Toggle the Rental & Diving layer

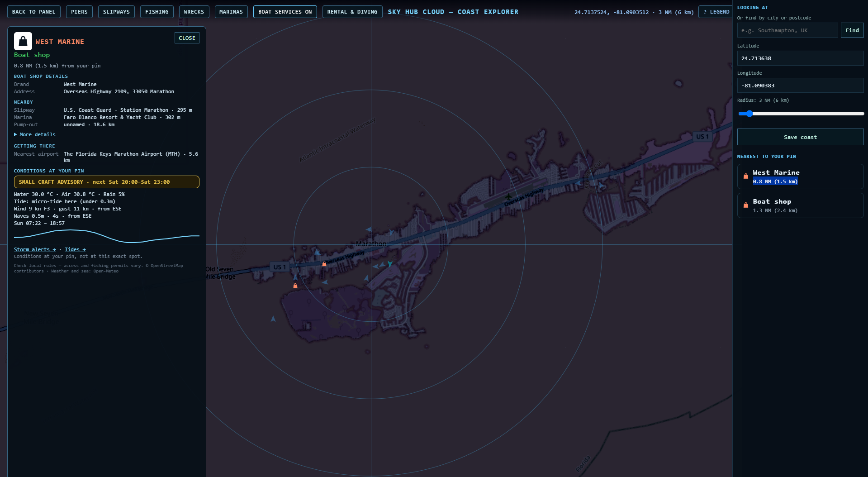(x=352, y=12)
